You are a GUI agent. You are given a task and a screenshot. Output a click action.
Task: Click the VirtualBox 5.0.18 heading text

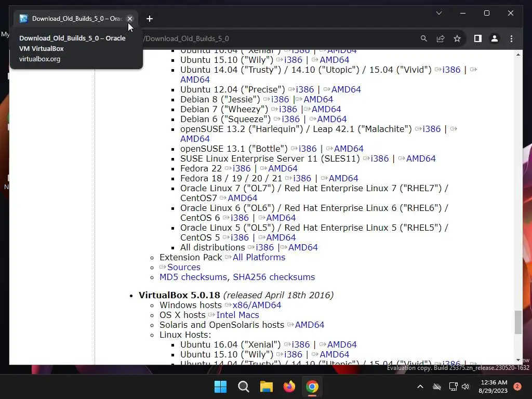pos(179,295)
